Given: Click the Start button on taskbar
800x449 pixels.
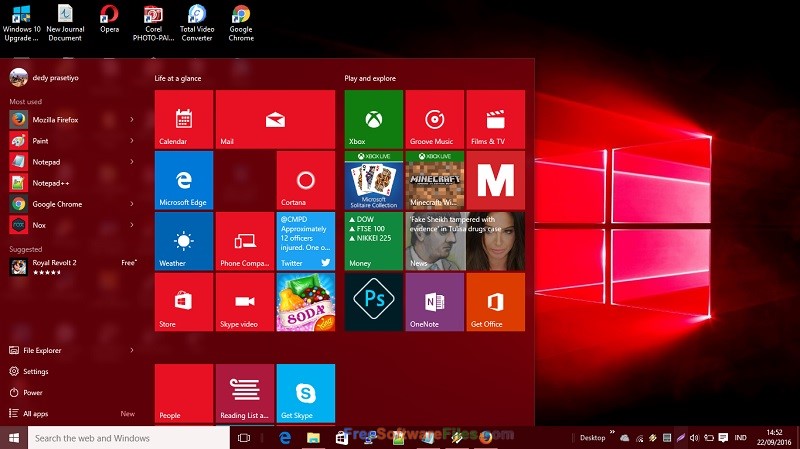Looking at the screenshot, I should coord(14,438).
